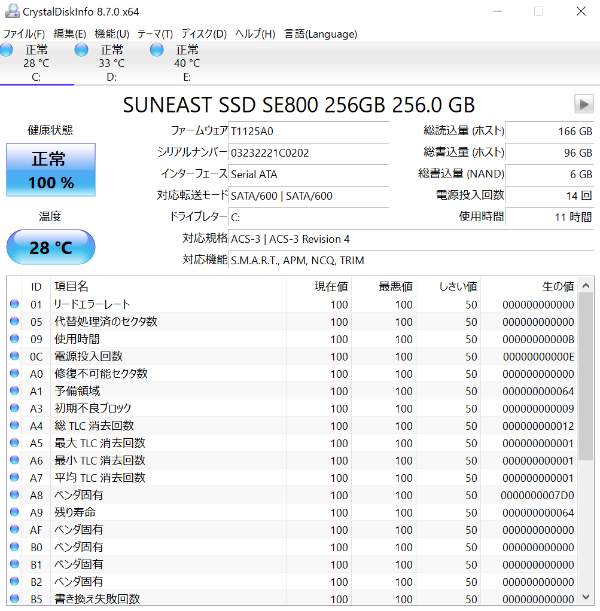Click the 最悪値 column header

coord(383,287)
